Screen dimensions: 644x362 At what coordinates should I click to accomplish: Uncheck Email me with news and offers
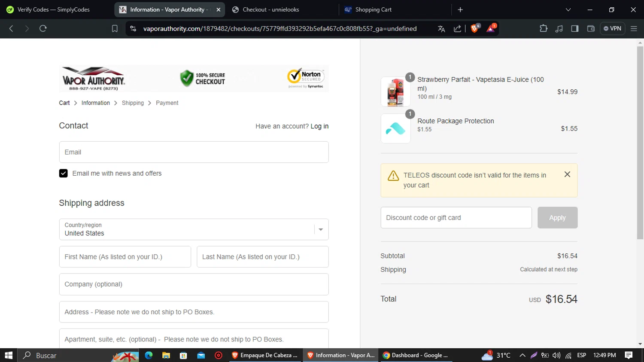click(64, 173)
